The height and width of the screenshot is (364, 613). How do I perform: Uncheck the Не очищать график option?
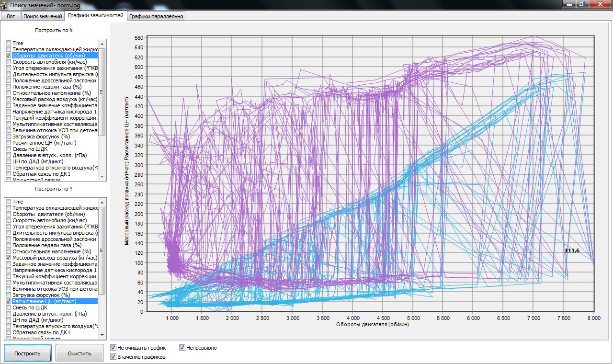click(x=113, y=348)
